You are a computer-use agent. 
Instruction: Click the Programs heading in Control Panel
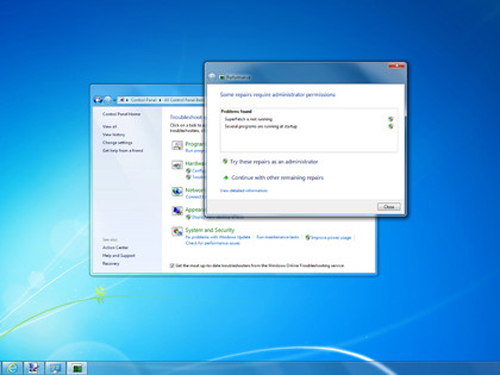pyautogui.click(x=194, y=144)
